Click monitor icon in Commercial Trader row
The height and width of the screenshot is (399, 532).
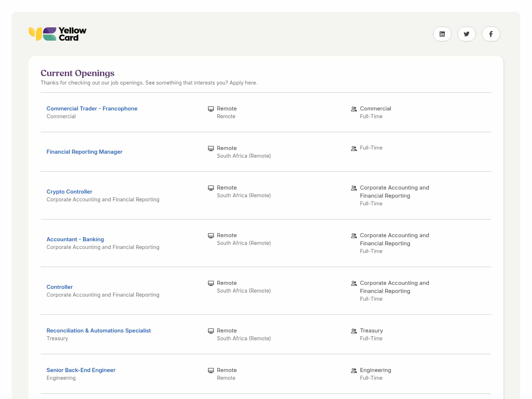click(211, 109)
